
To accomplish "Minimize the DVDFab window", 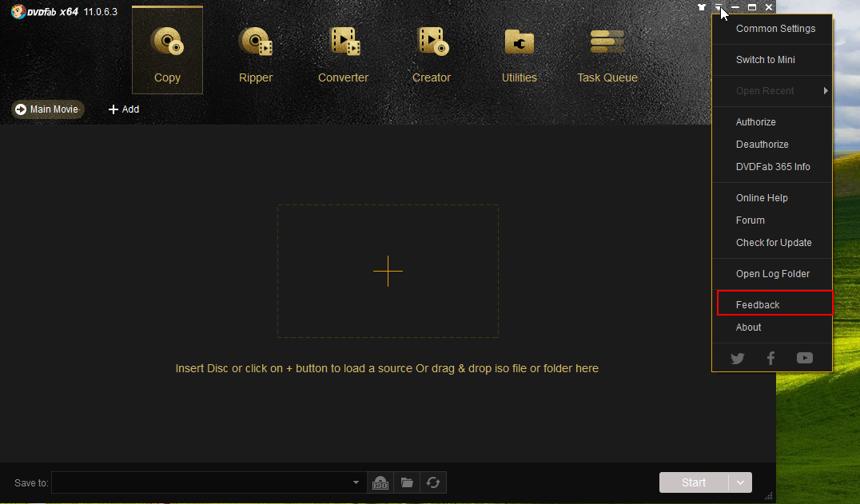I will pos(735,7).
